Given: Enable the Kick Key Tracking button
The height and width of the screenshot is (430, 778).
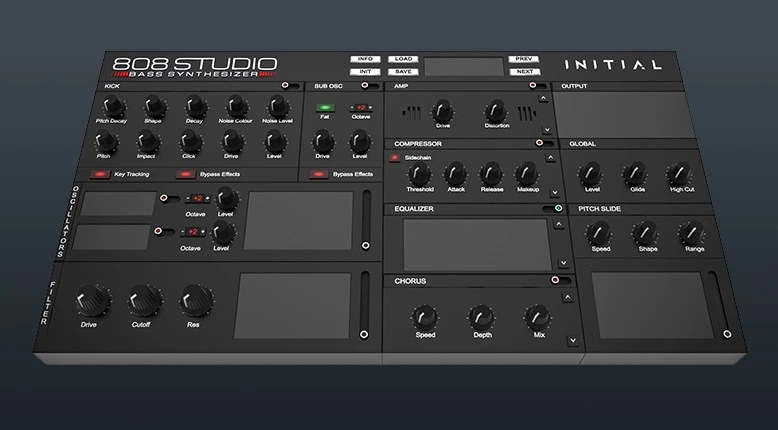Looking at the screenshot, I should pos(100,174).
